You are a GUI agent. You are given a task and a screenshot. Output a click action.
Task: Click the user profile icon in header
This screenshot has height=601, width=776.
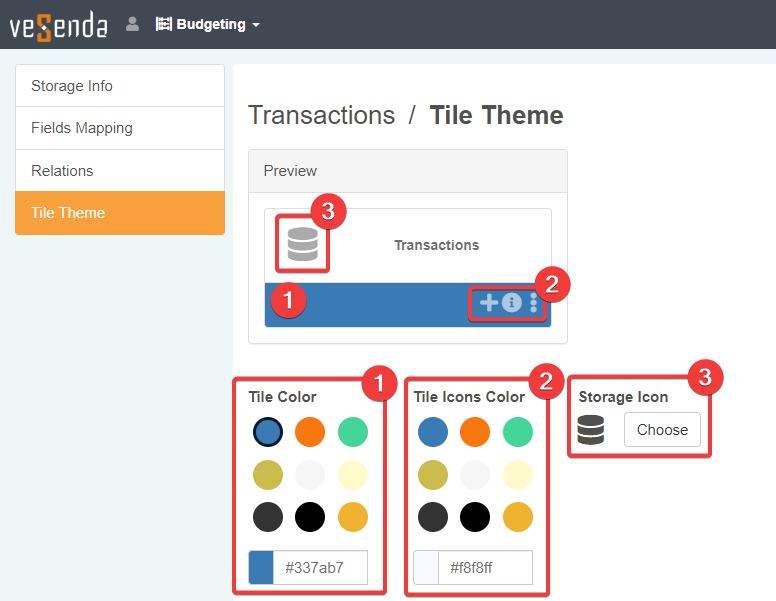click(132, 24)
